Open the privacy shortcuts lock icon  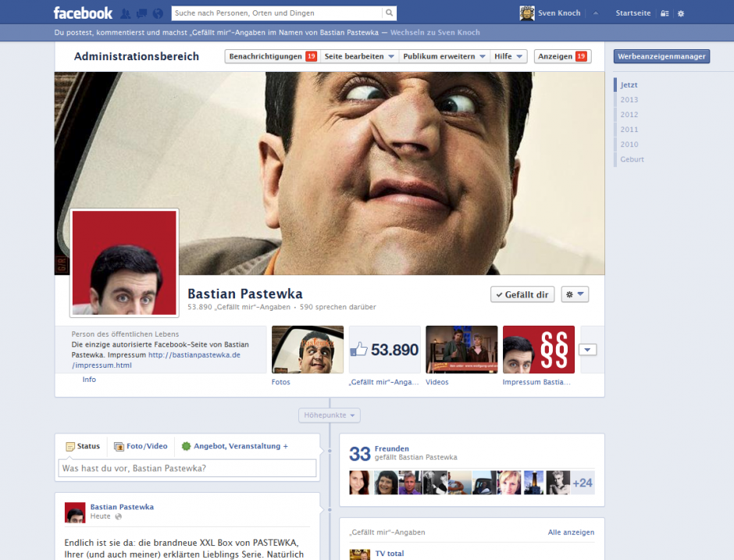pyautogui.click(x=665, y=13)
